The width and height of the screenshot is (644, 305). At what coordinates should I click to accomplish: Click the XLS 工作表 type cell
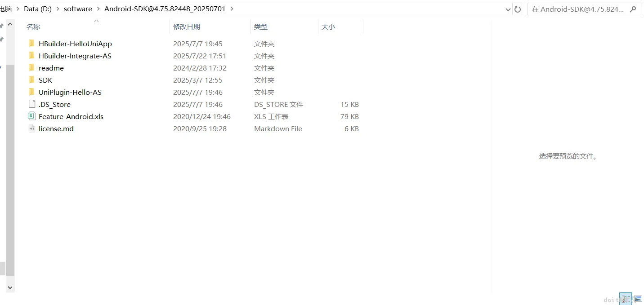[x=271, y=116]
